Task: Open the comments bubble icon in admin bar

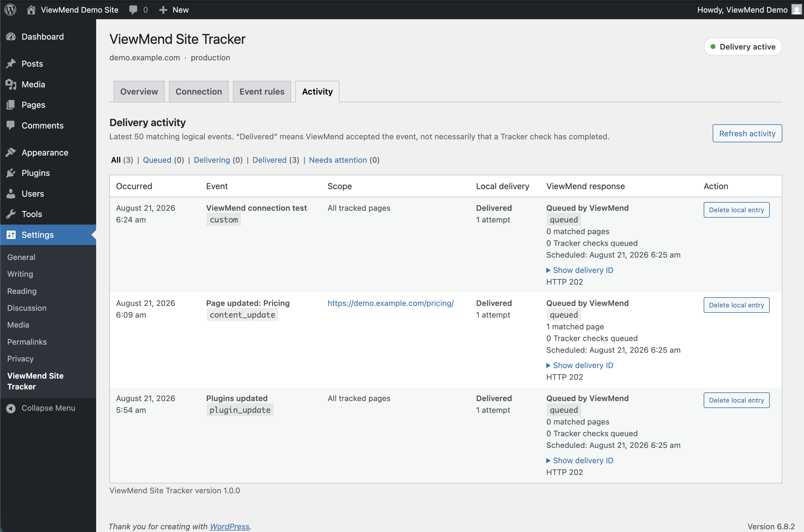Action: (x=133, y=10)
